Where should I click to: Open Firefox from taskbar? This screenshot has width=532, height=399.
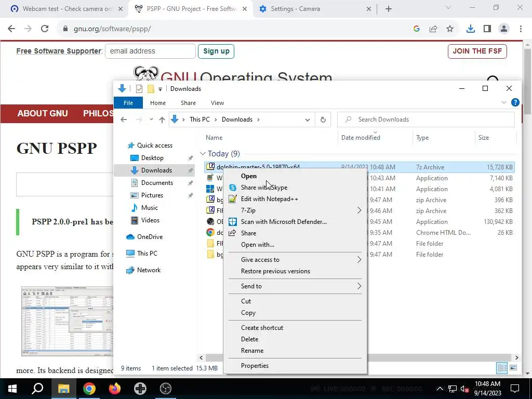(115, 389)
